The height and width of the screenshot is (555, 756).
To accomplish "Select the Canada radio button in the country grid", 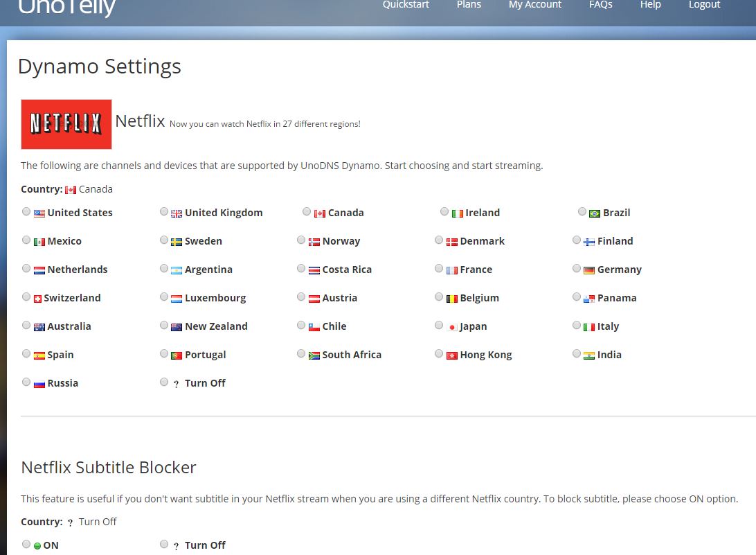I will pos(307,211).
